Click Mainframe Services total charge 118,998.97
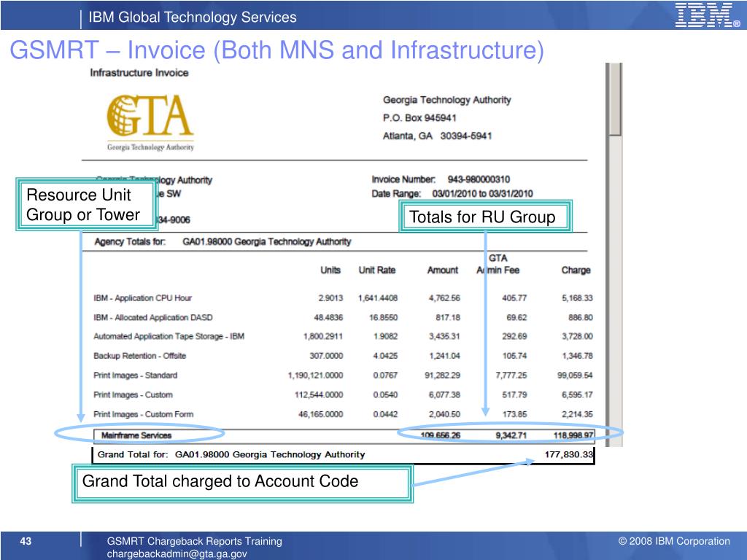 (x=573, y=435)
